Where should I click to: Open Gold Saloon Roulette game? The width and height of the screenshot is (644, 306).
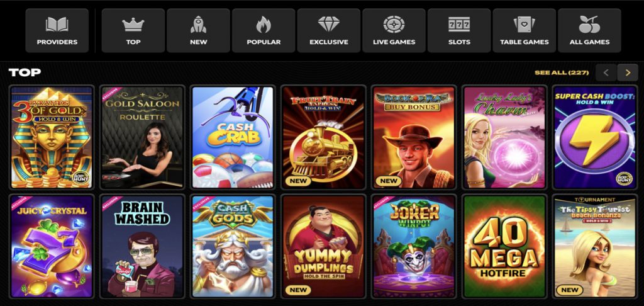click(x=143, y=137)
